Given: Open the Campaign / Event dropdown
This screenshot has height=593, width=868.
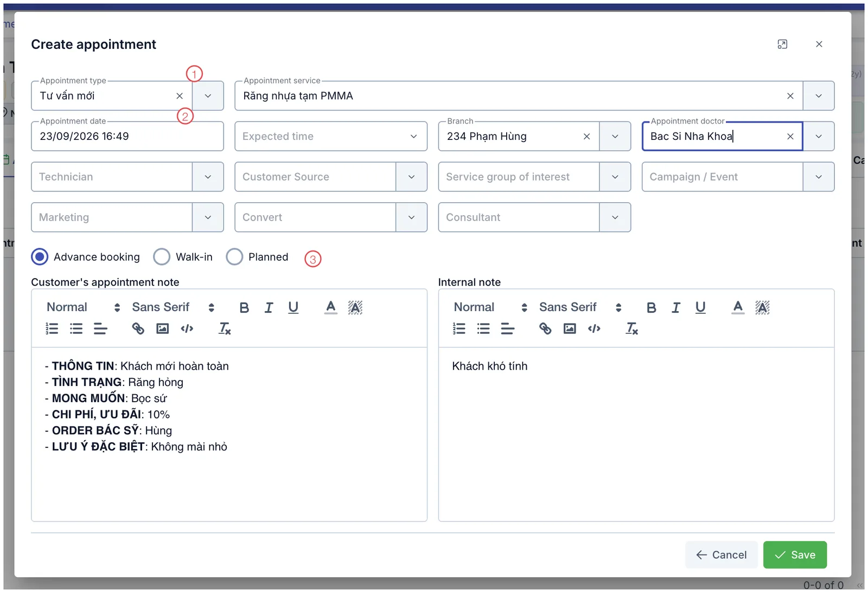Looking at the screenshot, I should pyautogui.click(x=819, y=177).
